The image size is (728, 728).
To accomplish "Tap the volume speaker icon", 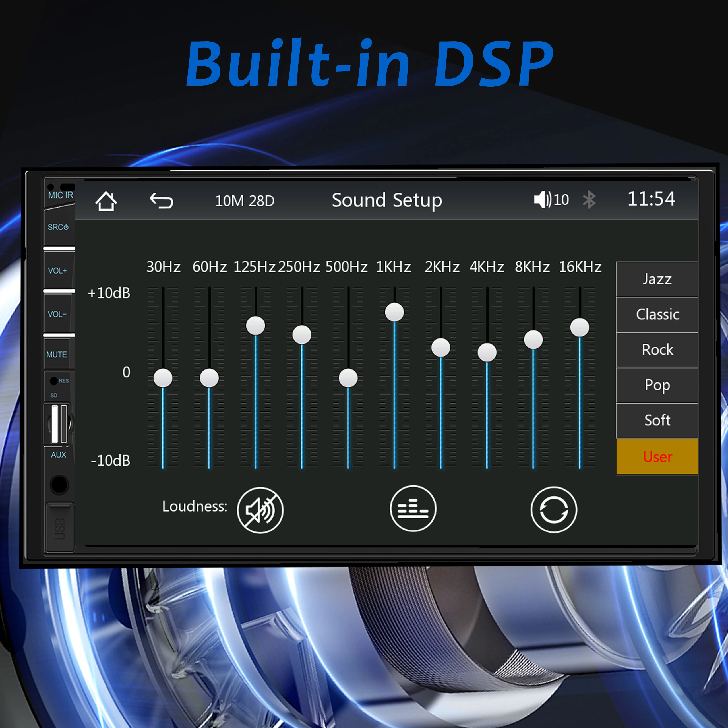I will click(543, 199).
